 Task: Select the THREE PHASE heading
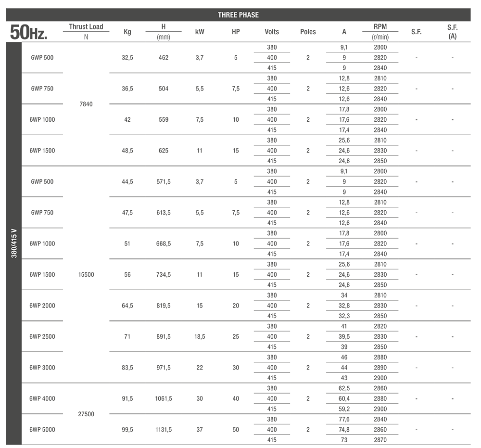tap(238, 15)
